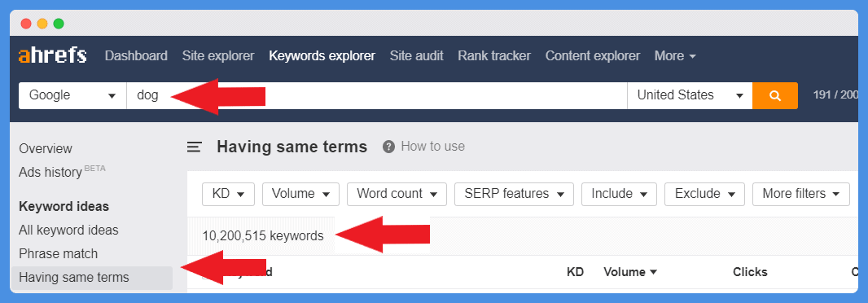Click the question mark help icon
The image size is (868, 303).
pos(389,147)
